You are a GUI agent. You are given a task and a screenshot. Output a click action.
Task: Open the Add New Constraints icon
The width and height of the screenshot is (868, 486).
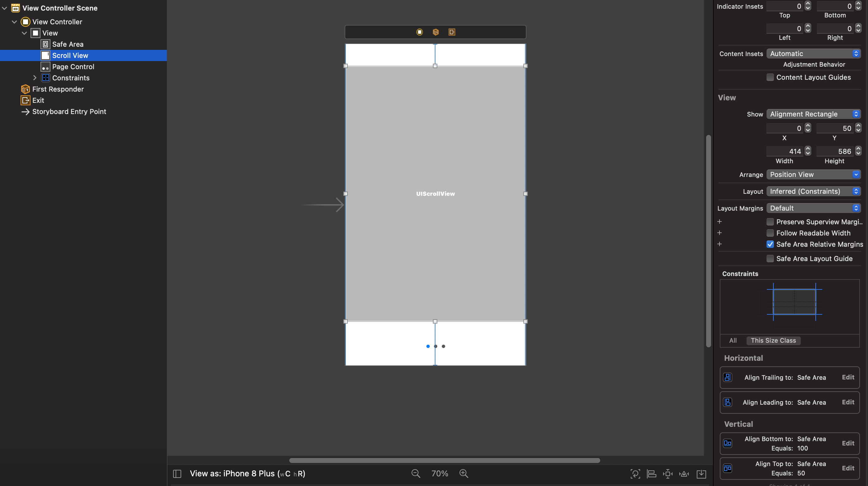pyautogui.click(x=668, y=474)
